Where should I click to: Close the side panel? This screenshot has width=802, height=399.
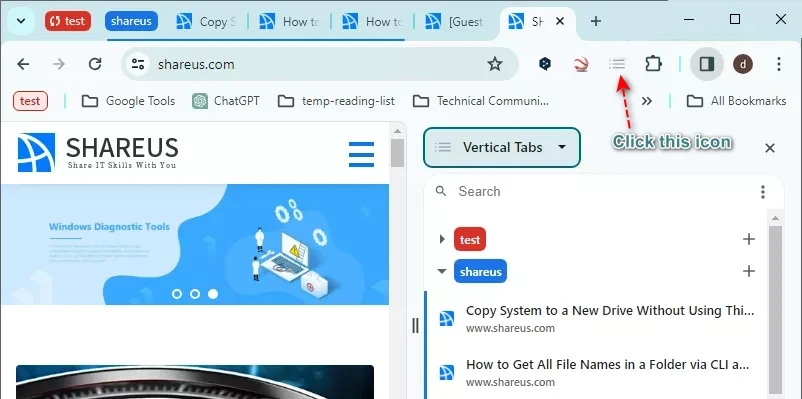[770, 148]
